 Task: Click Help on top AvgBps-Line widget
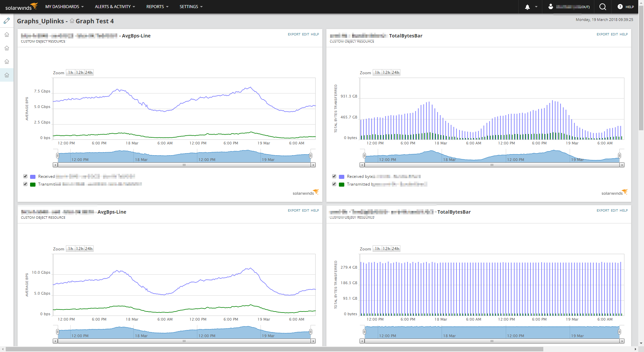coord(315,34)
